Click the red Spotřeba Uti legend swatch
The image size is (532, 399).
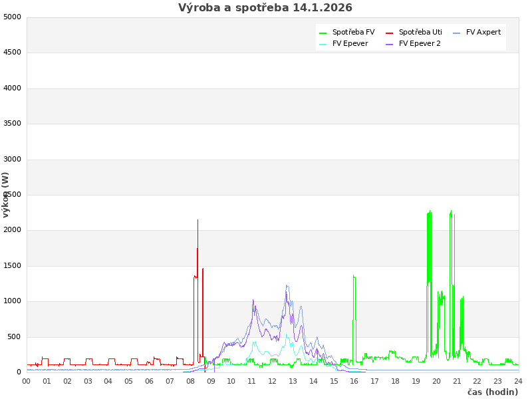390,33
